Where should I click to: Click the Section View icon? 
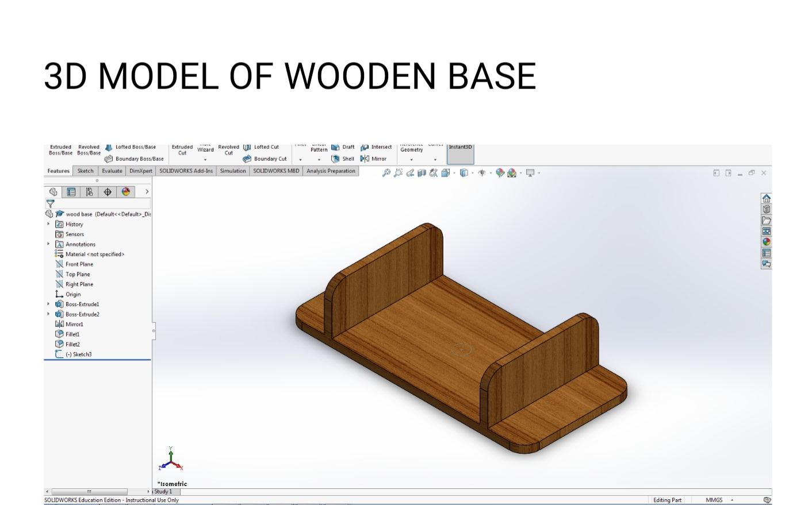tap(422, 173)
